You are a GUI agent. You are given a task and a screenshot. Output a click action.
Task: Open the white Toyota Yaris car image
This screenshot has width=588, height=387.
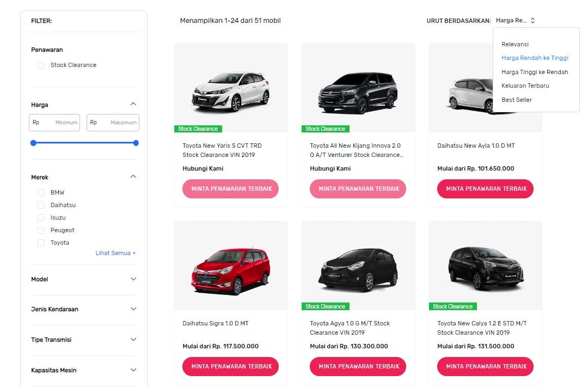click(x=231, y=91)
